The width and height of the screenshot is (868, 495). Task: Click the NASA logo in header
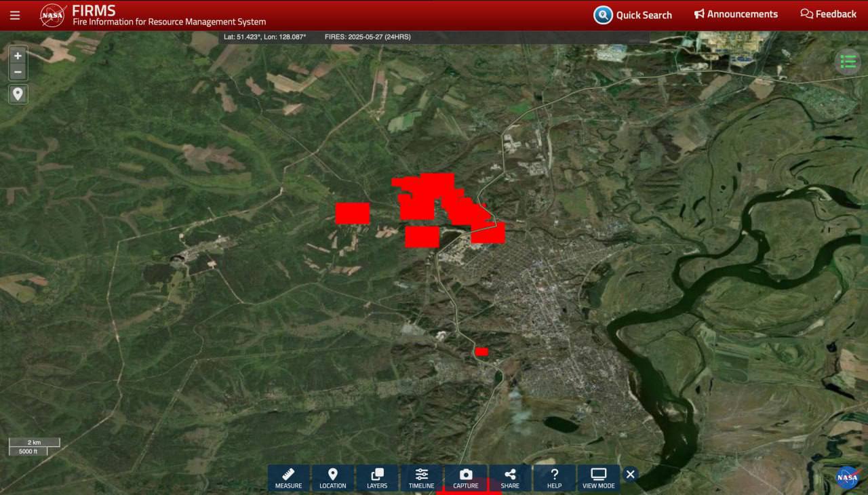(52, 15)
